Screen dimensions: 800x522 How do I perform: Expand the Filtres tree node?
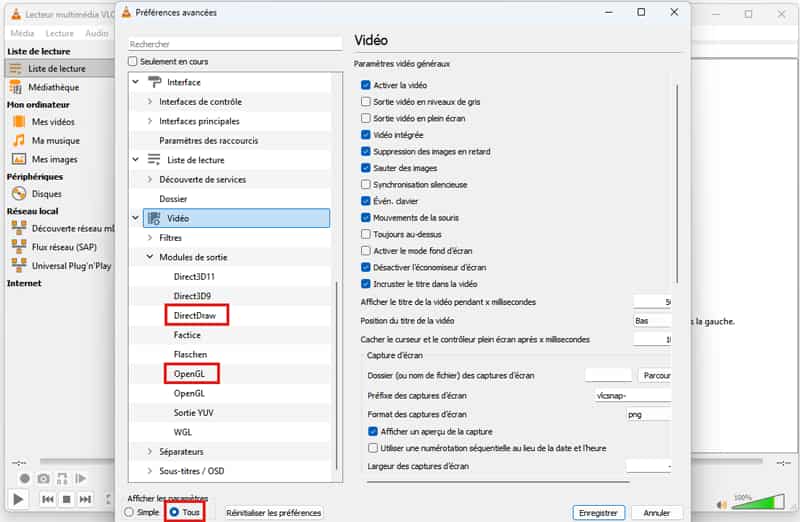pos(150,238)
